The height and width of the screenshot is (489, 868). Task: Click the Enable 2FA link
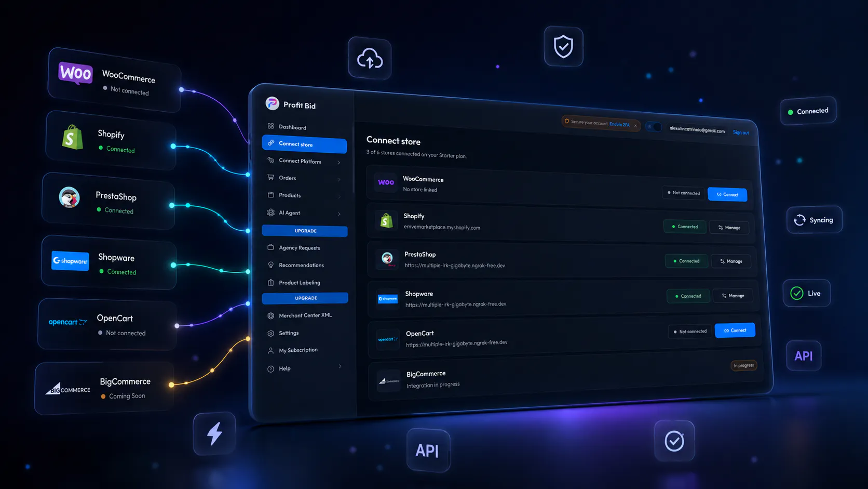[x=619, y=125]
